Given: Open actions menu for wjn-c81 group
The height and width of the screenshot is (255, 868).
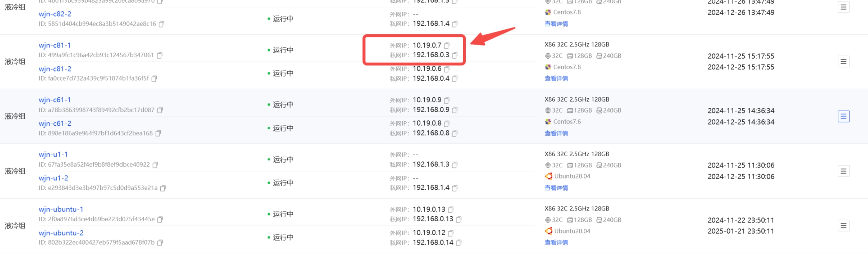Looking at the screenshot, I should (x=843, y=62).
